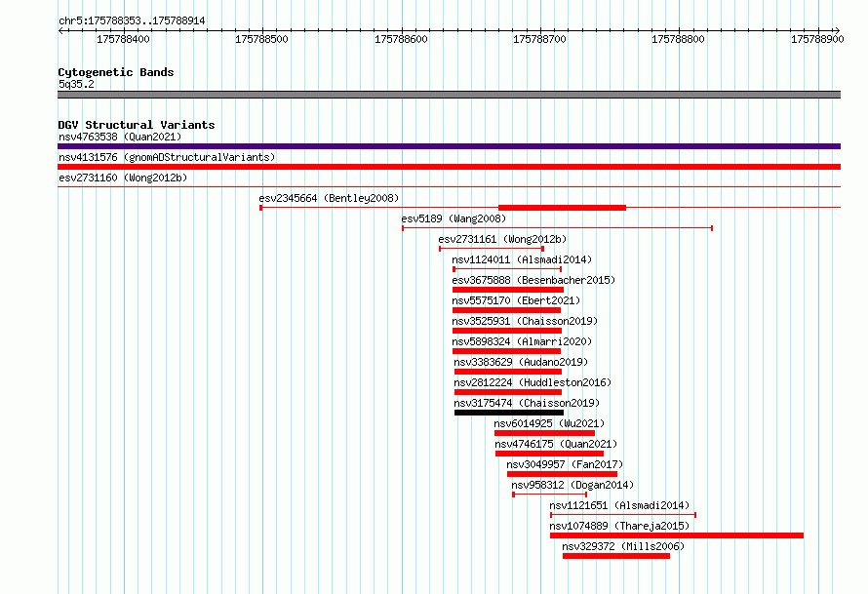Click the right arrow of the ruler
Image resolution: width=868 pixels, height=594 pixels.
tap(837, 31)
